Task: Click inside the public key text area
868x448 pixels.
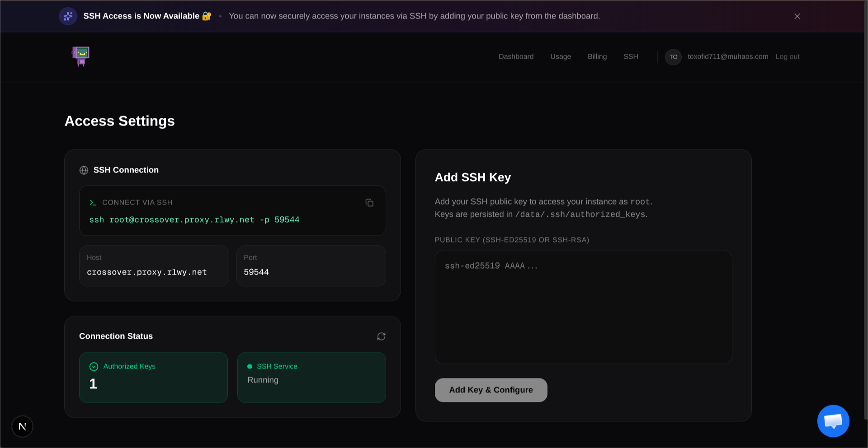Action: pos(583,307)
